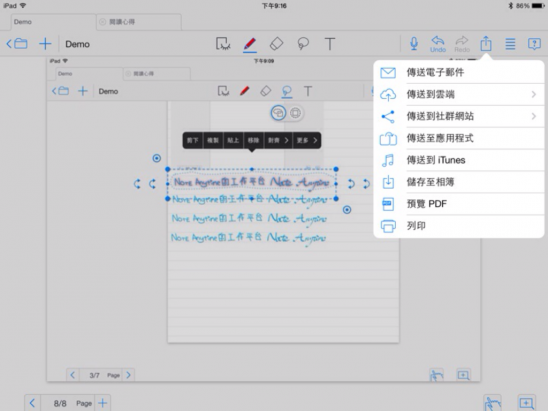Select 儲存至相簿 option
548x411 pixels.
[x=459, y=182]
